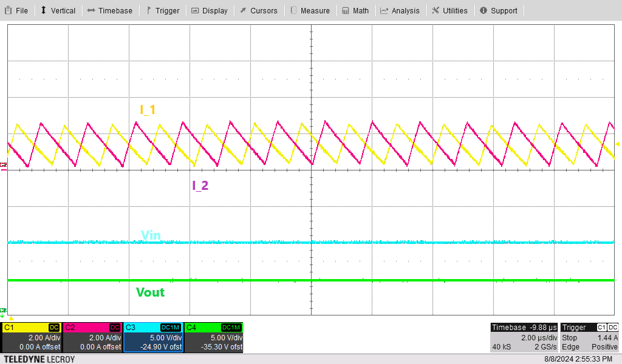Open the Trigger descriptor box
Image resolution: width=622 pixels, height=364 pixels.
pos(589,337)
